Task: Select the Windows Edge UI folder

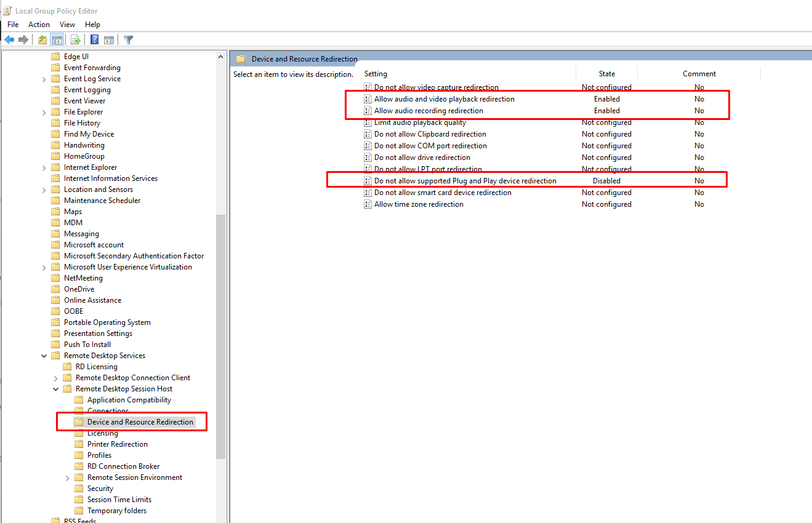Action: click(x=76, y=57)
